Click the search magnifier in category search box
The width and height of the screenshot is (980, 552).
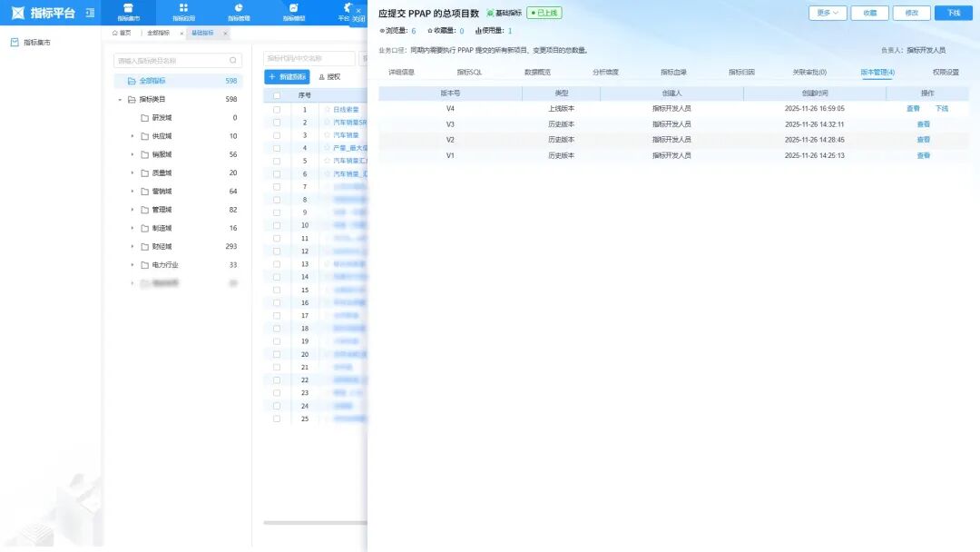(x=233, y=61)
